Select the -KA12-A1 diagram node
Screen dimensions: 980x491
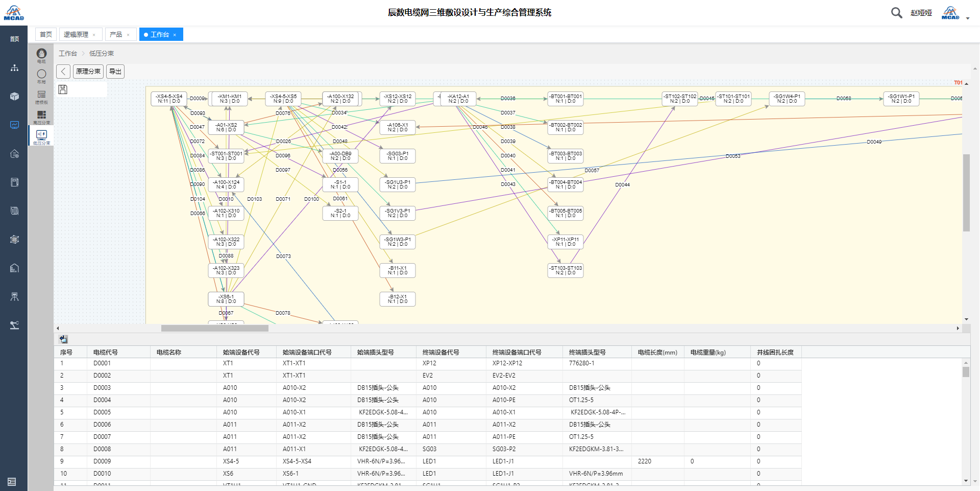click(x=458, y=99)
